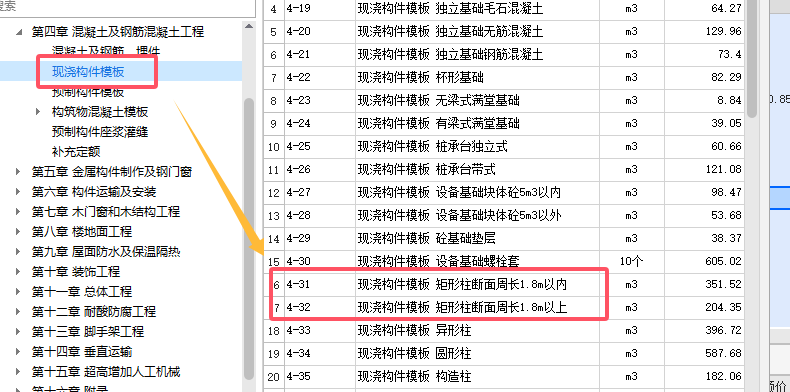Screen dimensions: 790x392
Task: Expand 第八章 楼地面工程 arrow
Action: point(19,232)
